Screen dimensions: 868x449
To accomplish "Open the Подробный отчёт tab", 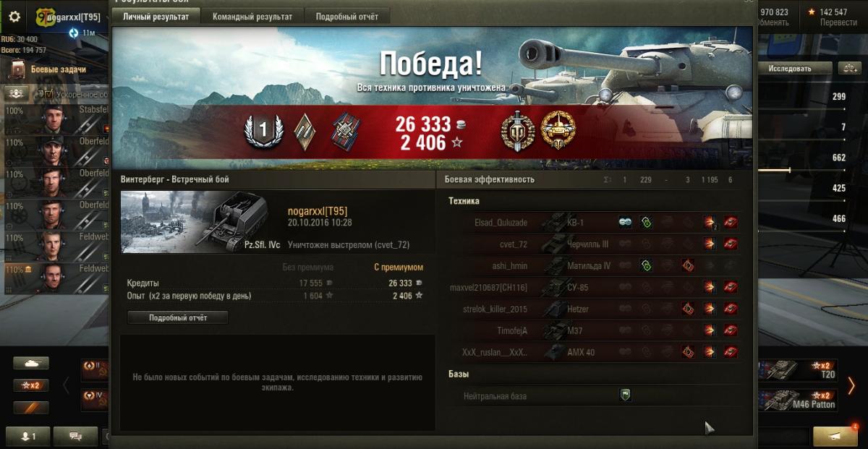I will pyautogui.click(x=346, y=16).
